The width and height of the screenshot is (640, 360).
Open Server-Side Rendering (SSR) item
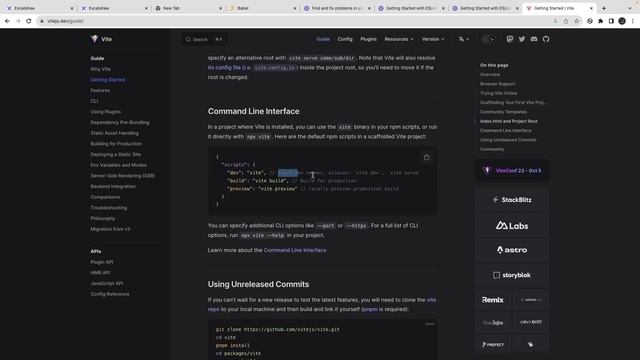pyautogui.click(x=122, y=176)
